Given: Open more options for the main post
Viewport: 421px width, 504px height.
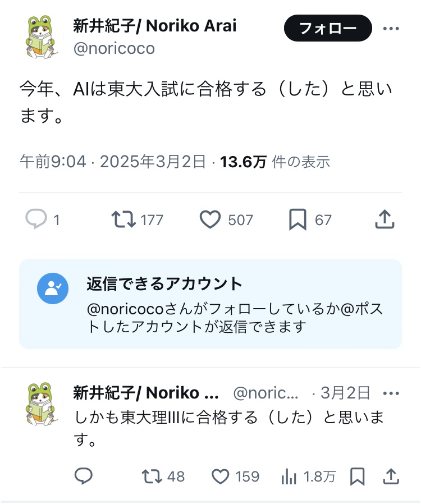Looking at the screenshot, I should (x=391, y=28).
